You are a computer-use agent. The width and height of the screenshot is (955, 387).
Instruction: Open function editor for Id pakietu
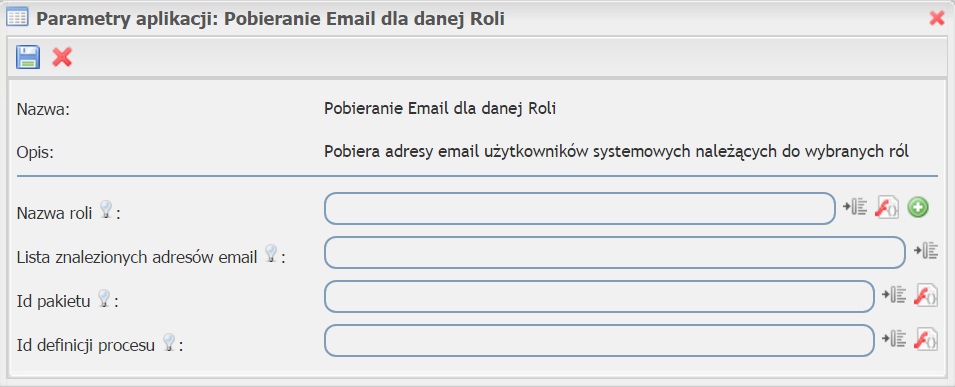tap(926, 295)
